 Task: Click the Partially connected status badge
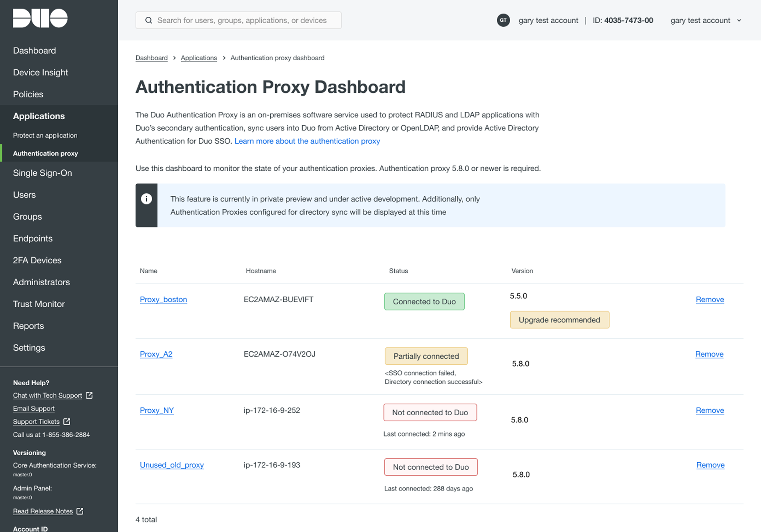426,356
